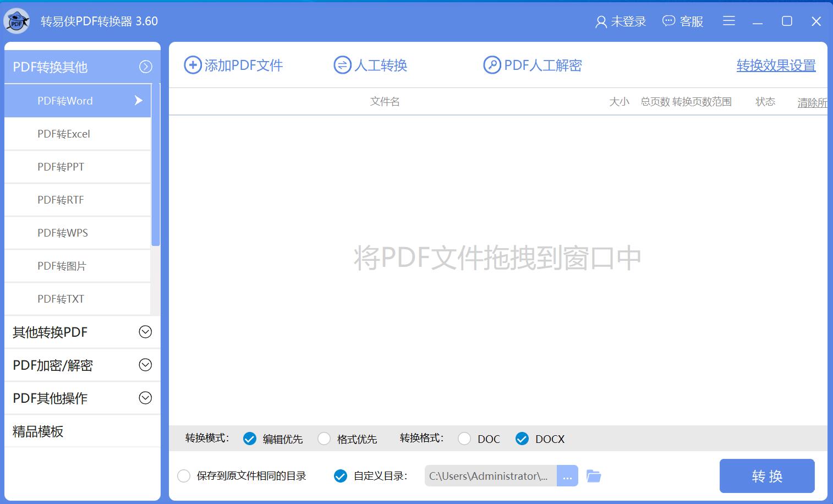Expand the PDF加密/解密 section
Viewport: 833px width, 504px height.
click(x=145, y=365)
